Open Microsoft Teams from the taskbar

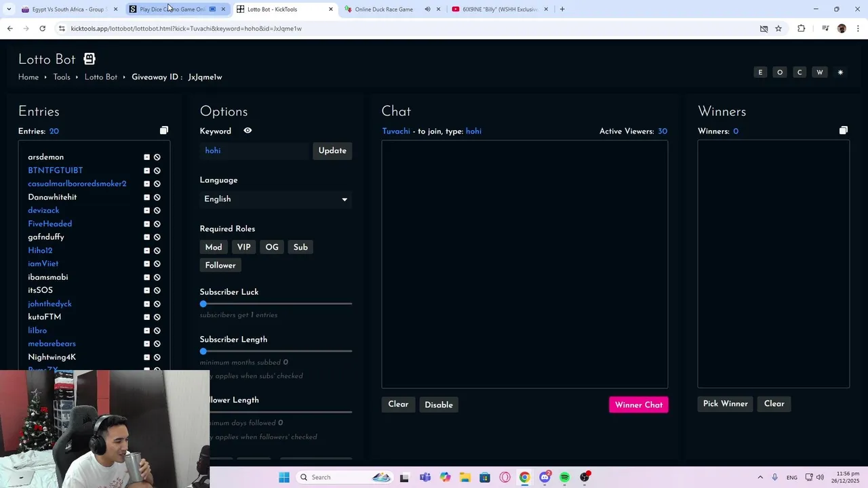click(x=425, y=477)
